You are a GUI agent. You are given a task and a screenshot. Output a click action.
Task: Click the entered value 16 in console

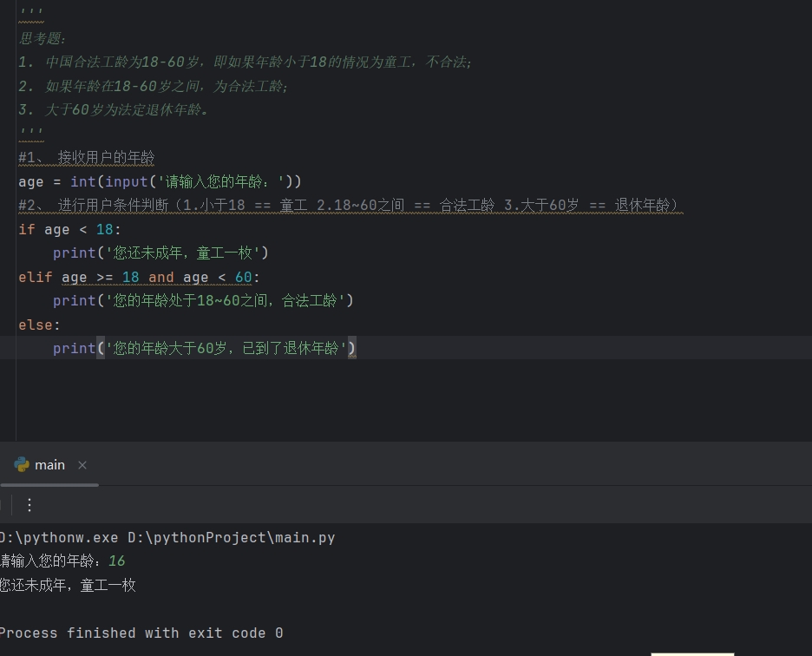pyautogui.click(x=116, y=561)
